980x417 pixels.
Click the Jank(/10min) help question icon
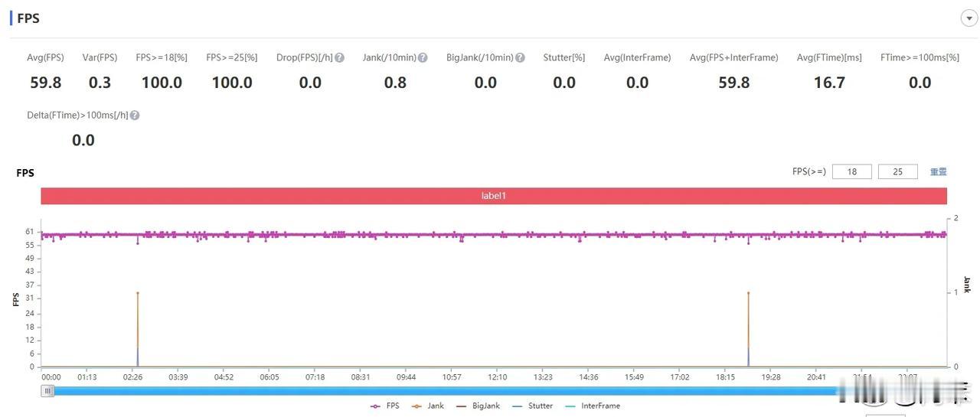click(423, 57)
